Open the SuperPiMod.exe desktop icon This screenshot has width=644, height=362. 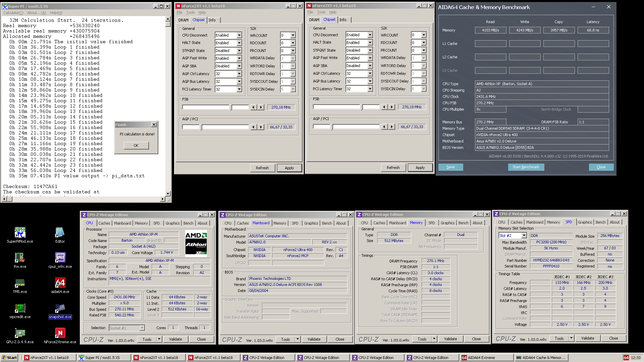[x=20, y=235]
